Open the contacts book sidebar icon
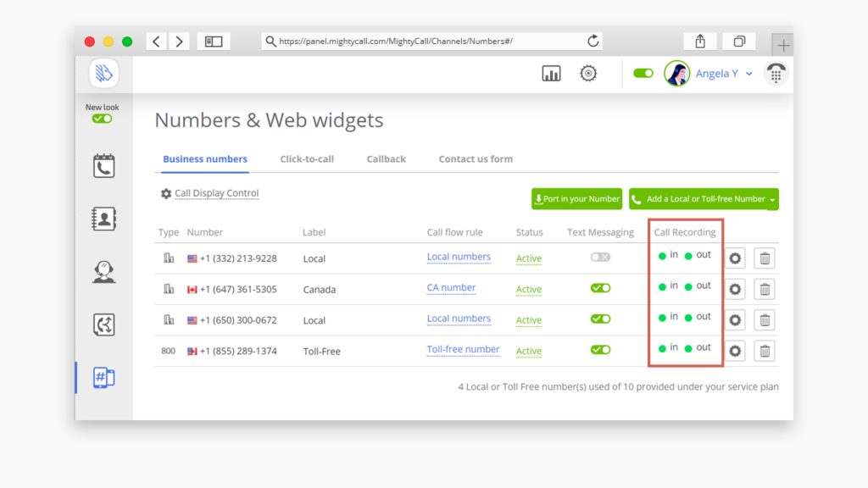The image size is (868, 488). 103,219
